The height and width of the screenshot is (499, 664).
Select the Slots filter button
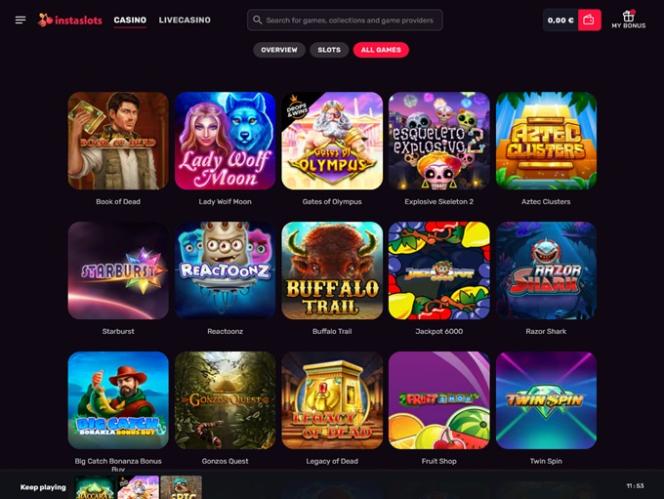[329, 50]
